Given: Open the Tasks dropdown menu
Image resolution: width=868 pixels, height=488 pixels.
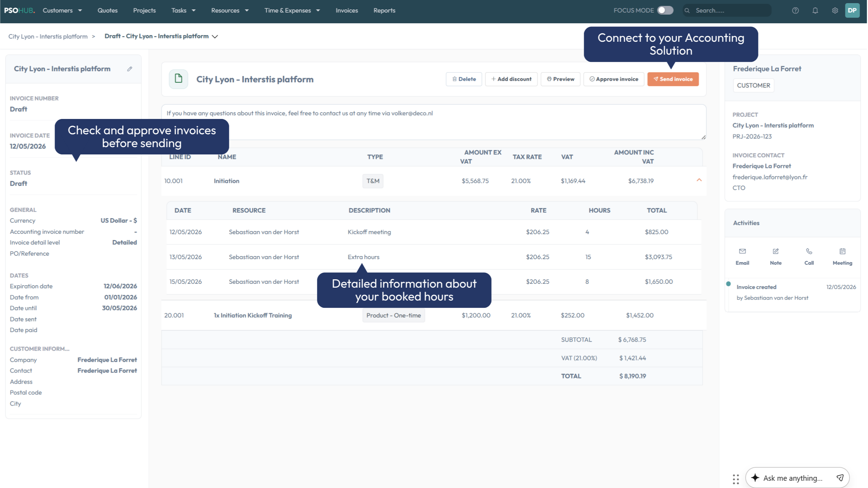Looking at the screenshot, I should (x=183, y=10).
